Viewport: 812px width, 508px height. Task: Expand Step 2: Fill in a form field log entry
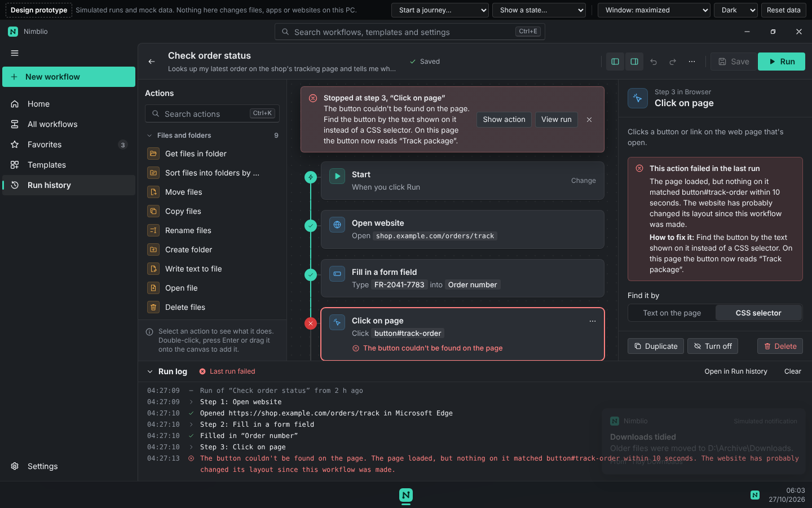point(191,424)
